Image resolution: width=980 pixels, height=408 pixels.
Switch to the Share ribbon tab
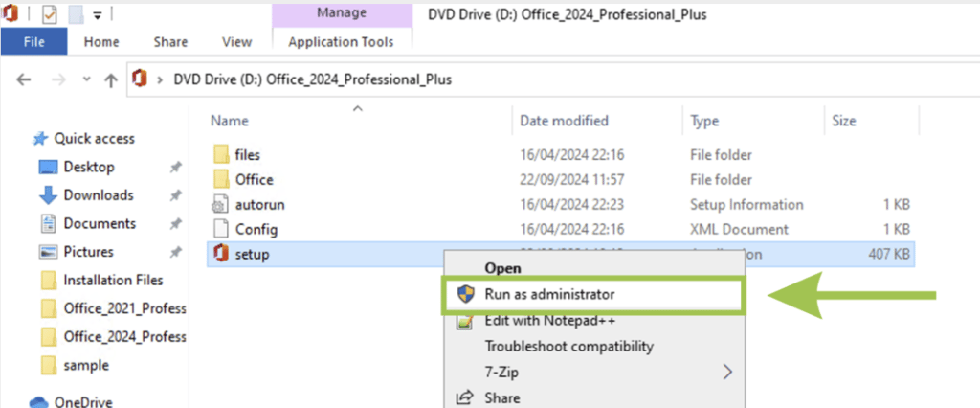click(x=170, y=42)
